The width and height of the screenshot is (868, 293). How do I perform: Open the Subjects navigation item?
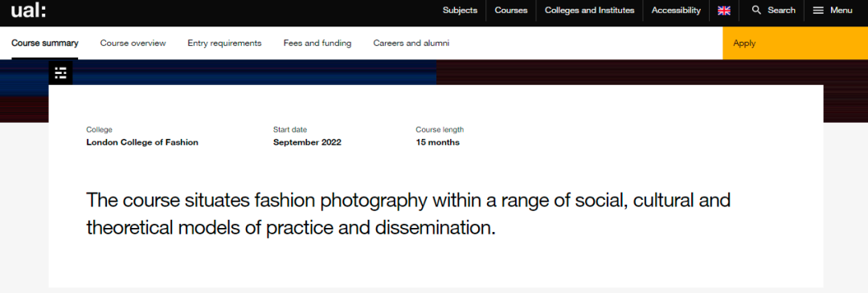[x=460, y=10]
